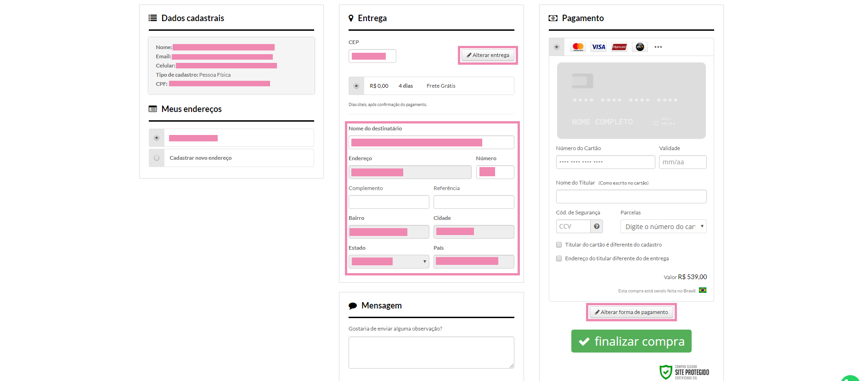
Task: Open the Parcelas installments dropdown
Action: (663, 226)
